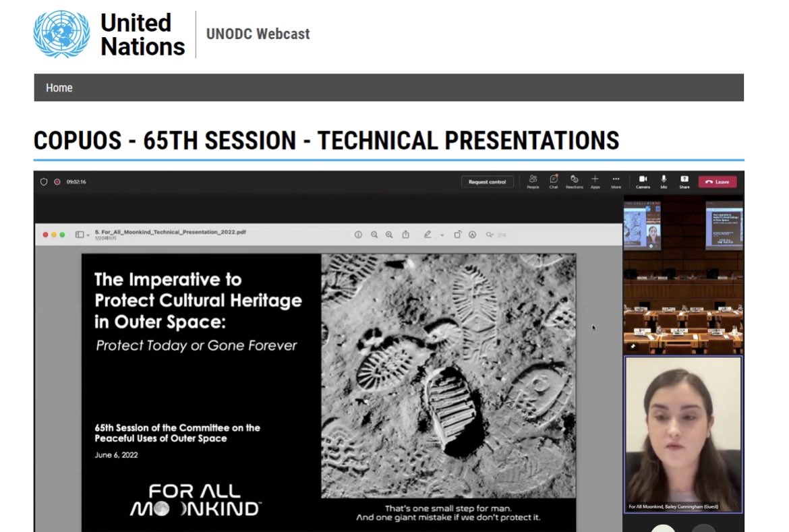Click the COPUOS 65th Session page heading

[x=326, y=140]
